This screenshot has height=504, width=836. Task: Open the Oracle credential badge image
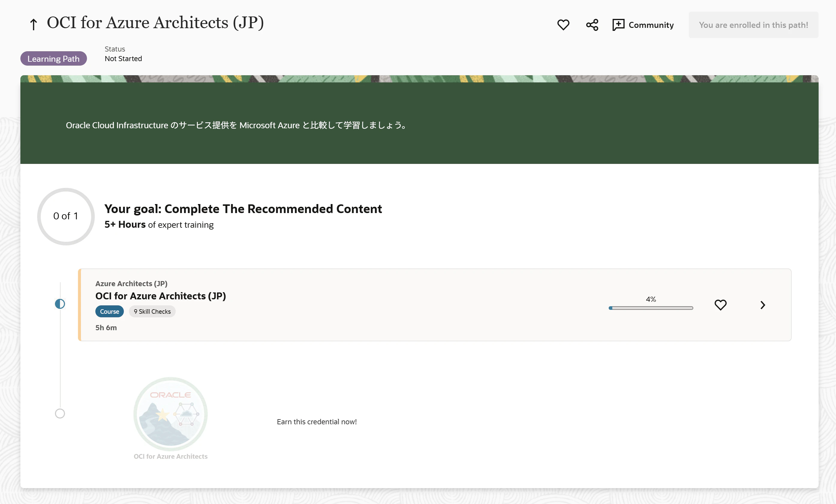tap(170, 414)
